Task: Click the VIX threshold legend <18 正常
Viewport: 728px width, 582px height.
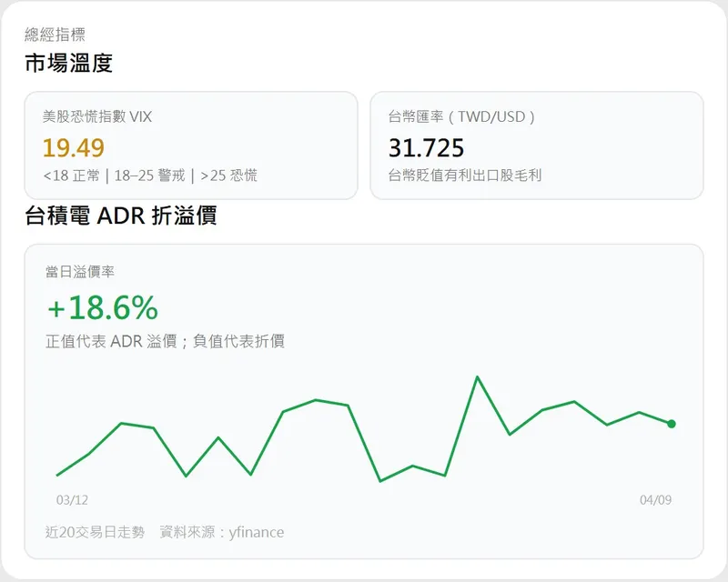Action: tap(72, 176)
